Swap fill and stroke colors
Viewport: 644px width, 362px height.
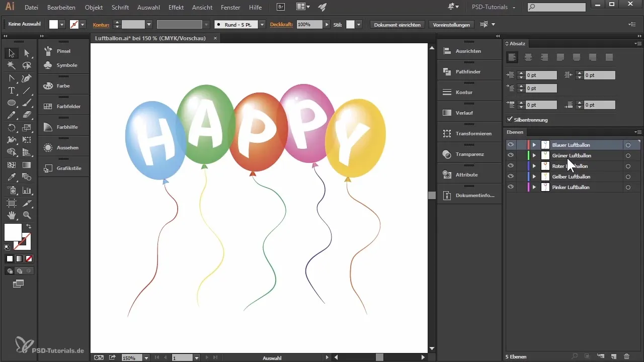click(x=29, y=227)
